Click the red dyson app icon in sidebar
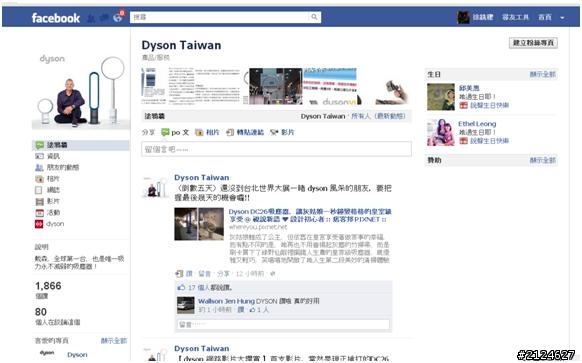This screenshot has width=582, height=363. [x=39, y=224]
